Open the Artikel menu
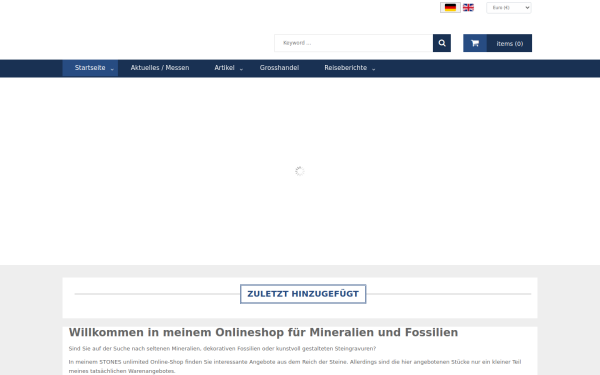 pos(224,68)
